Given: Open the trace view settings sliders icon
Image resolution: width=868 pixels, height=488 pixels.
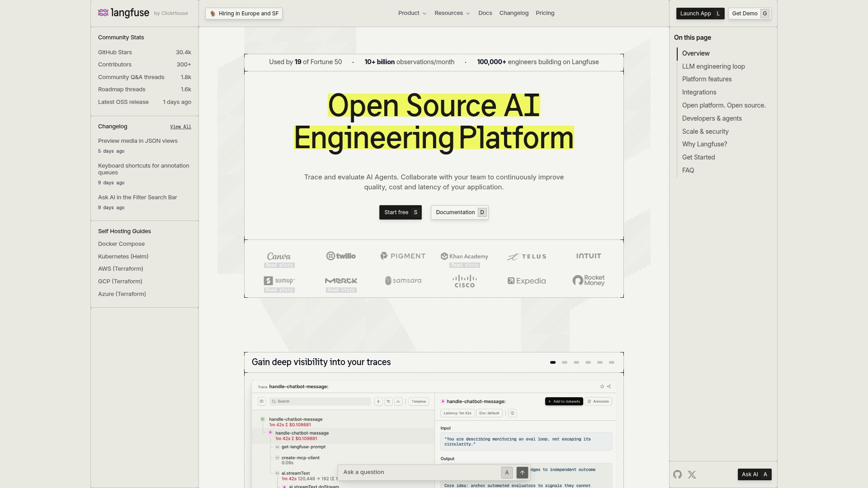Looking at the screenshot, I should [x=388, y=401].
